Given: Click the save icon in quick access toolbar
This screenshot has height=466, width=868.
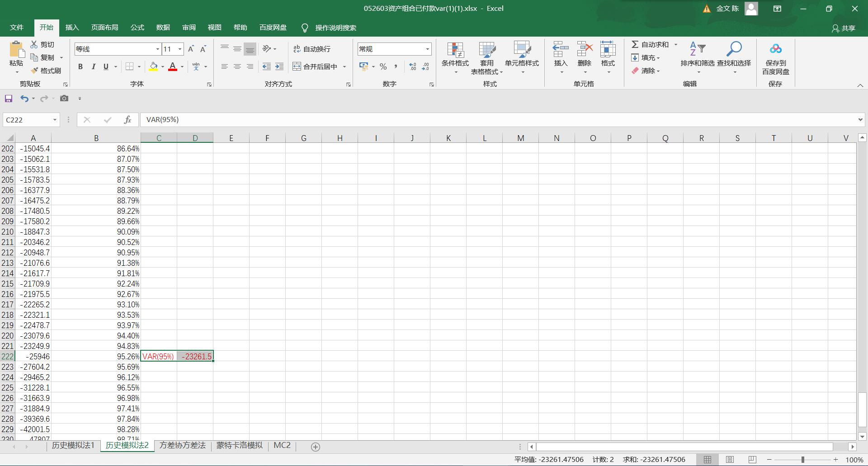Looking at the screenshot, I should tap(9, 99).
